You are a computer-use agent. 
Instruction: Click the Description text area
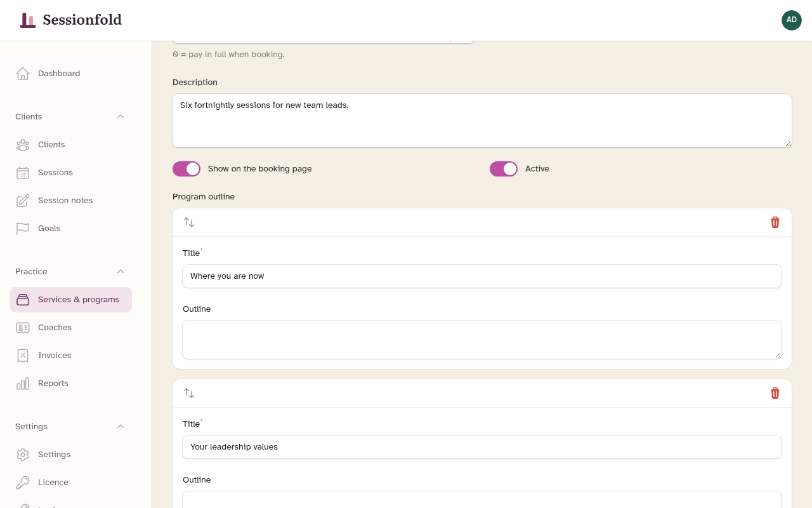(482, 121)
